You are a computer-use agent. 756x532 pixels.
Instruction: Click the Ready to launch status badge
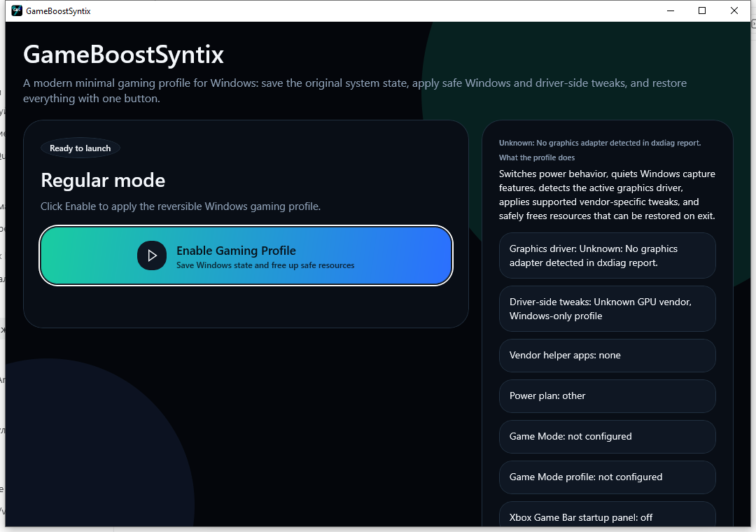(80, 148)
